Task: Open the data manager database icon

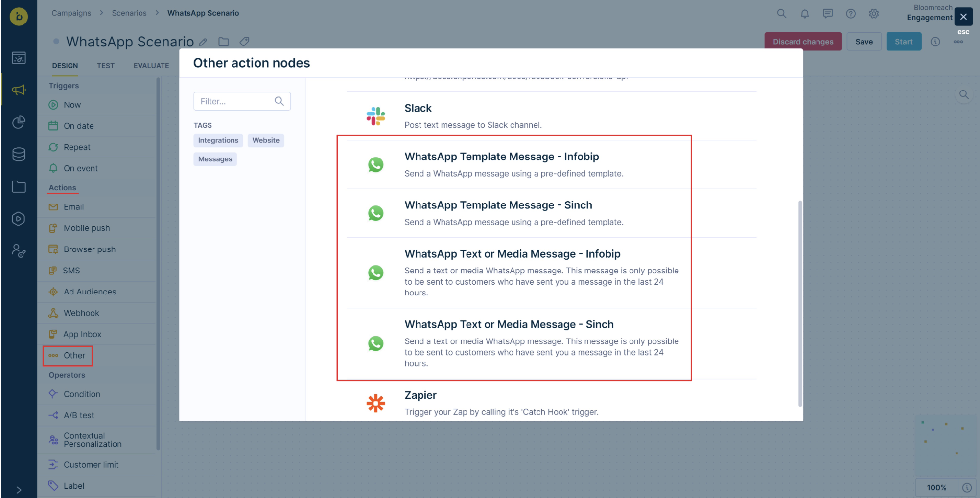Action: tap(19, 155)
